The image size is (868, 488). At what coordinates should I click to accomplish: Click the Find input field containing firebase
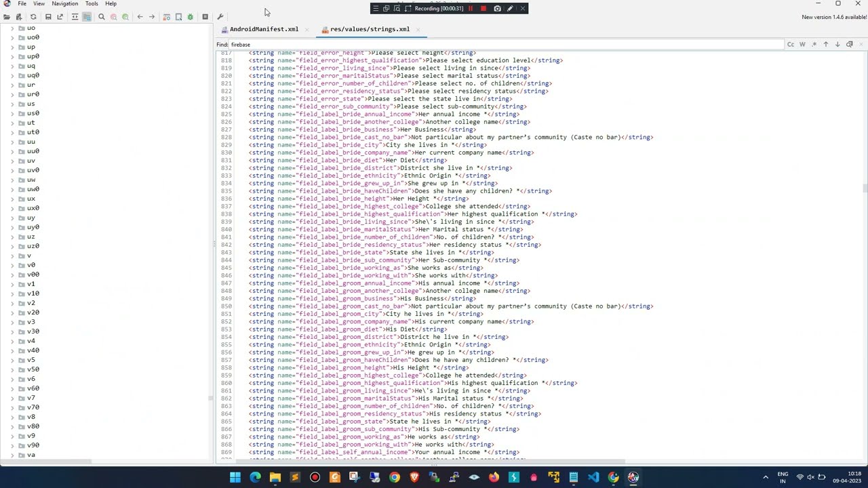click(506, 45)
